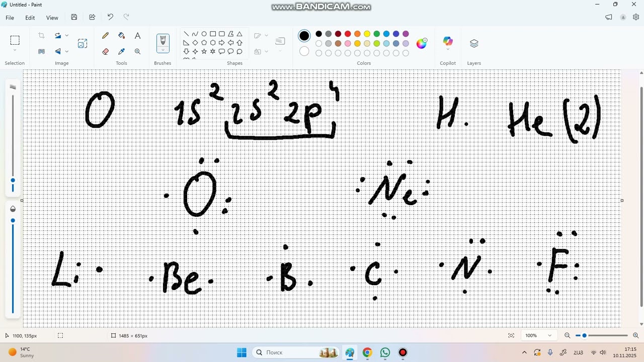Select the Fill bucket tool
This screenshot has width=644, height=362.
[x=121, y=36]
